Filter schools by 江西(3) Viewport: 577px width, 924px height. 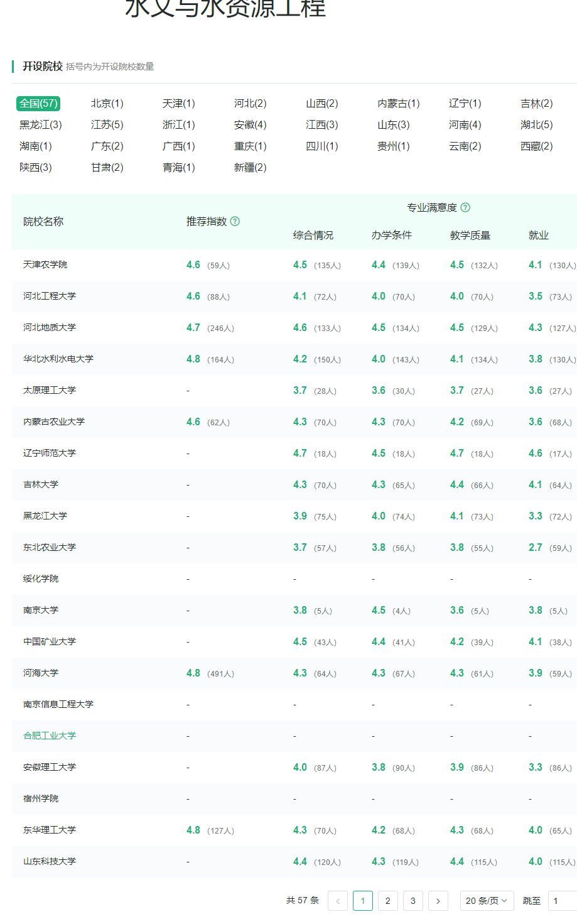[322, 124]
